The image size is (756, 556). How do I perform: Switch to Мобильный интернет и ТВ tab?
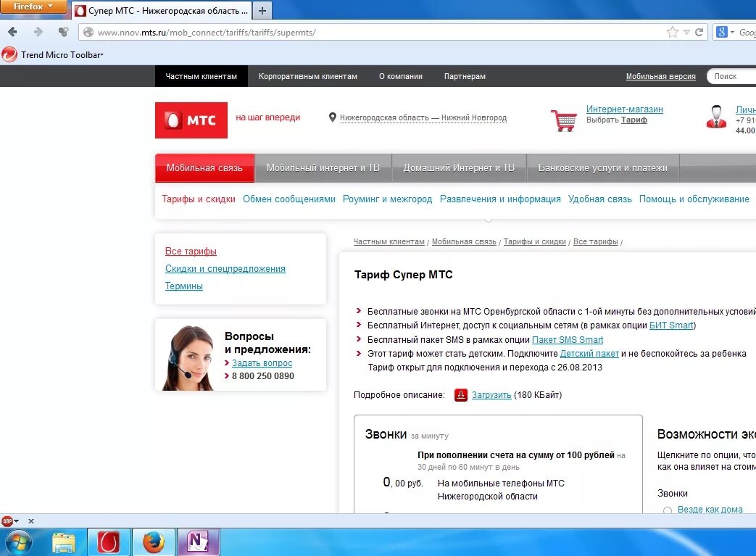(x=323, y=167)
